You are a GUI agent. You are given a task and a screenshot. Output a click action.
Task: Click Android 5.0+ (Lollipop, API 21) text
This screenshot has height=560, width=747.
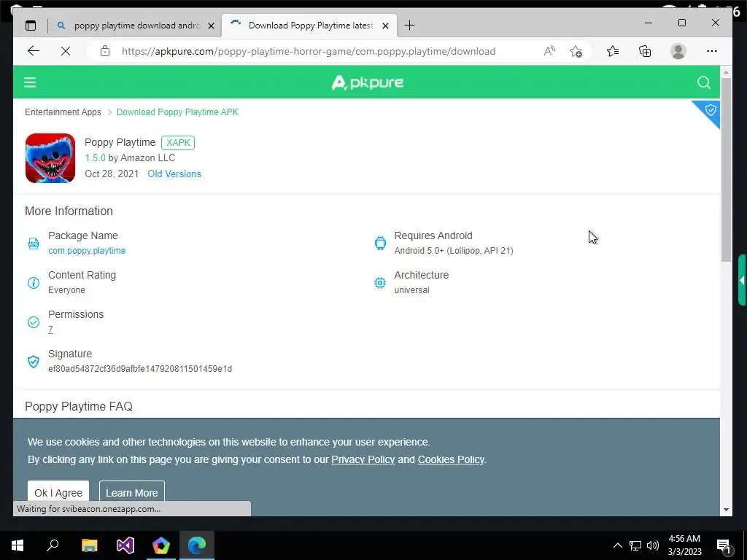click(x=454, y=251)
